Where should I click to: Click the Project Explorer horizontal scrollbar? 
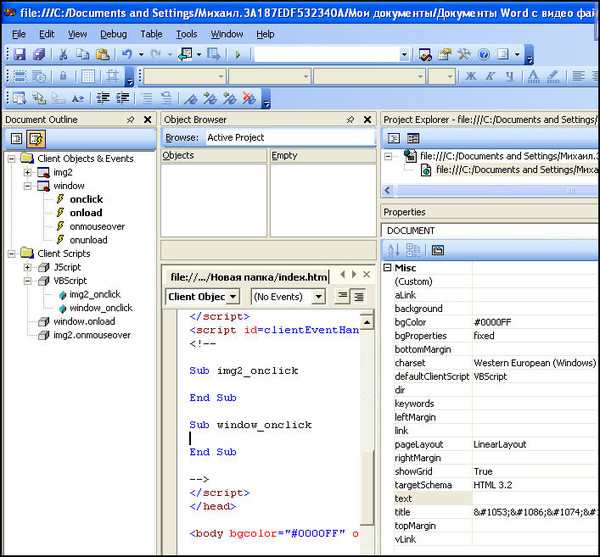point(497,190)
